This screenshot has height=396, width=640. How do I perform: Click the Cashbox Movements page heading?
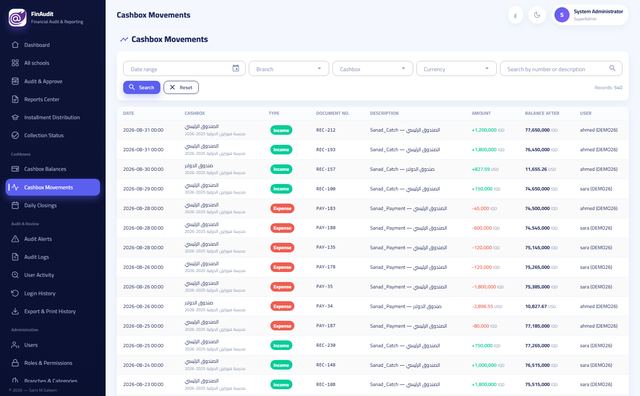point(169,39)
